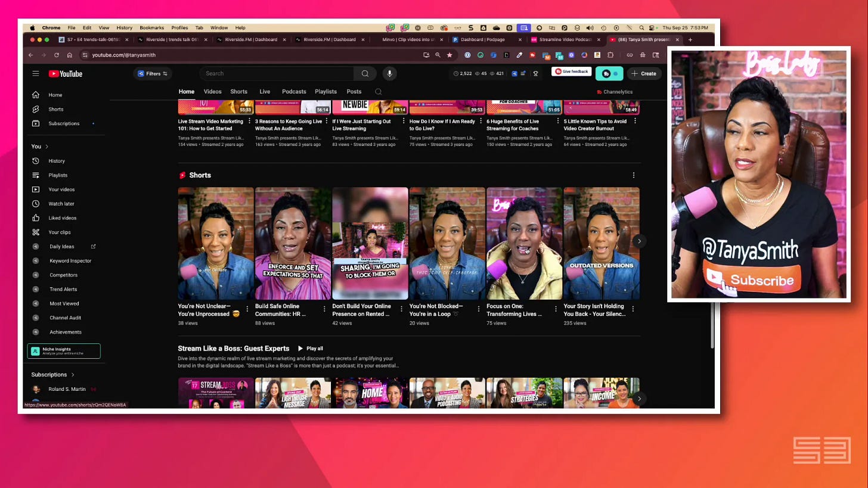This screenshot has height=488, width=868.
Task: Bookmark this page with the star icon
Action: point(449,55)
